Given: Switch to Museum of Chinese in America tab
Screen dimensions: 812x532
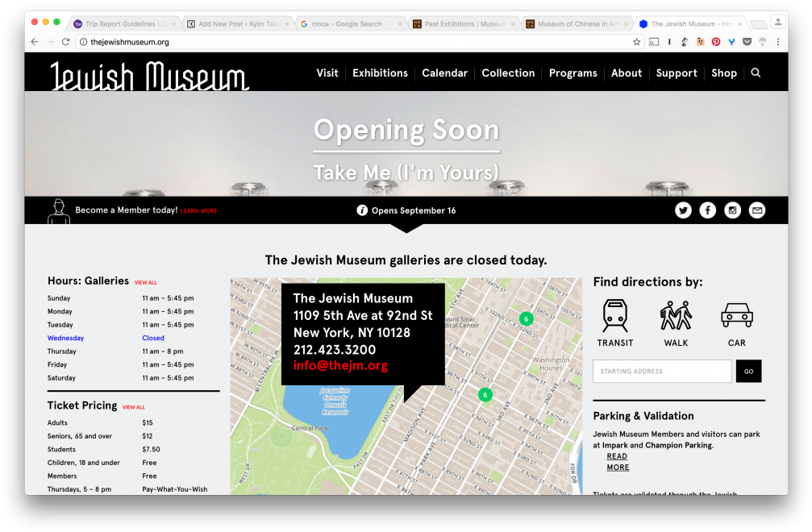Looking at the screenshot, I should [577, 24].
